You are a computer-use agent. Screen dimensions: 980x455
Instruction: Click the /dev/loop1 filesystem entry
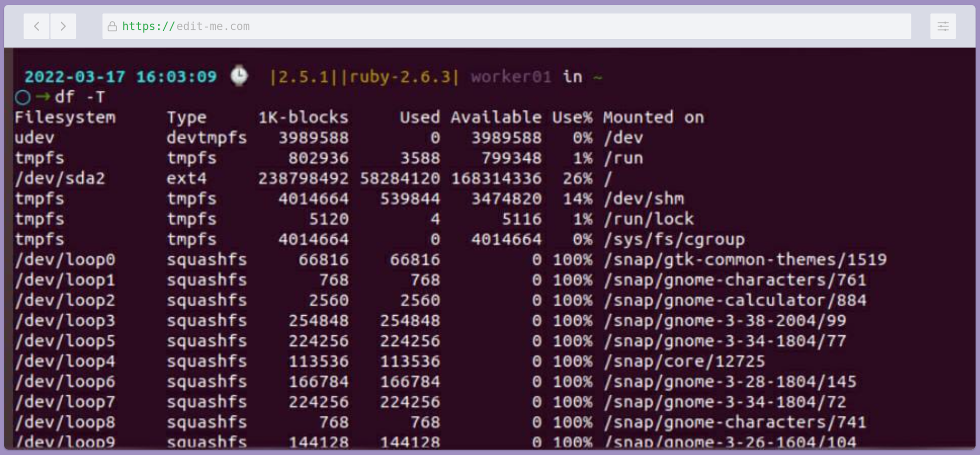(65, 280)
